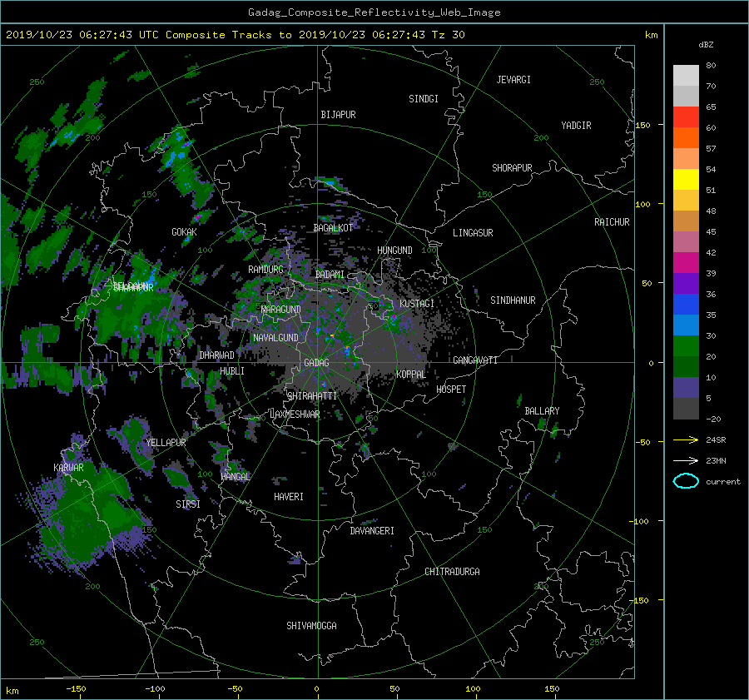
Task: Click the dBZ legend heading
Action: point(706,45)
